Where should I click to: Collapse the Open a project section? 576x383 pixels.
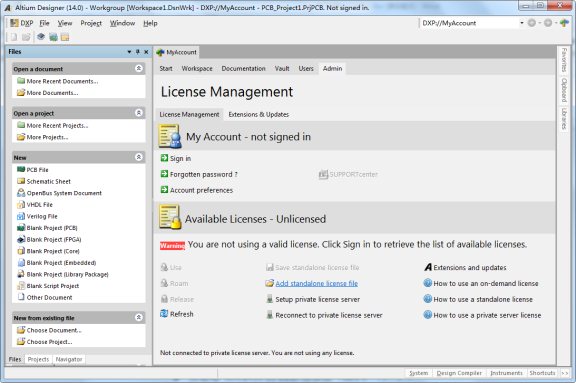139,113
